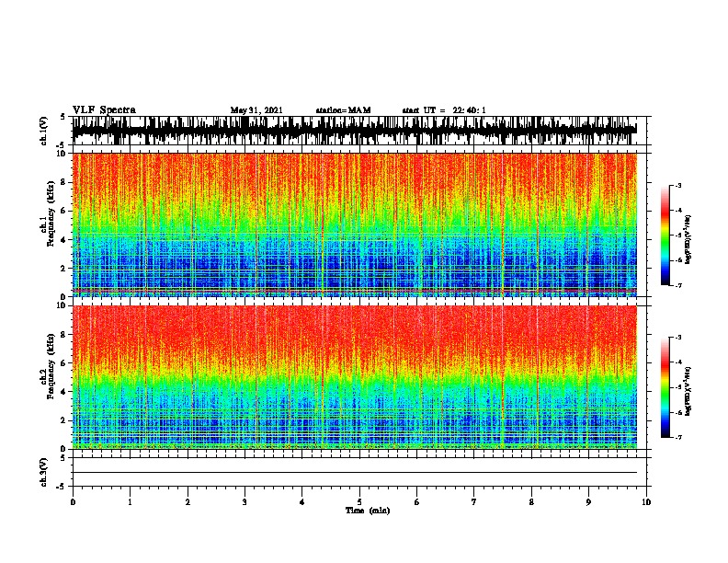728x563 pixels.
Task: Click the ch.1 spectrogram panel
Action: [x=354, y=224]
